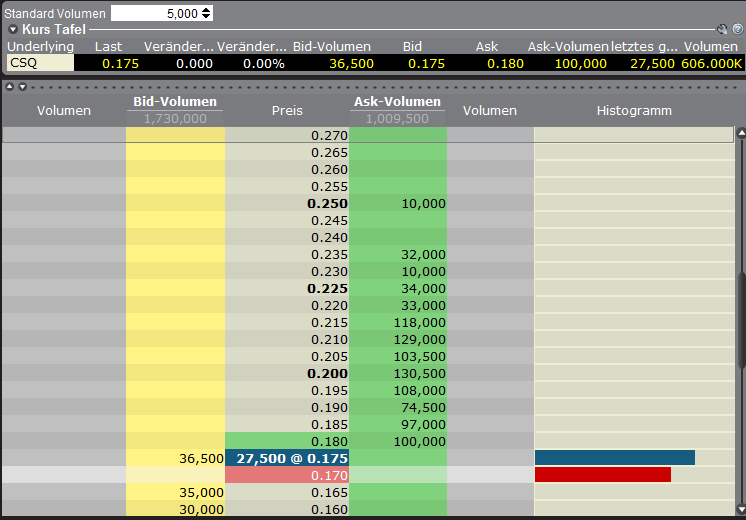Click the 130,500 ask volume at 0.200

point(420,373)
